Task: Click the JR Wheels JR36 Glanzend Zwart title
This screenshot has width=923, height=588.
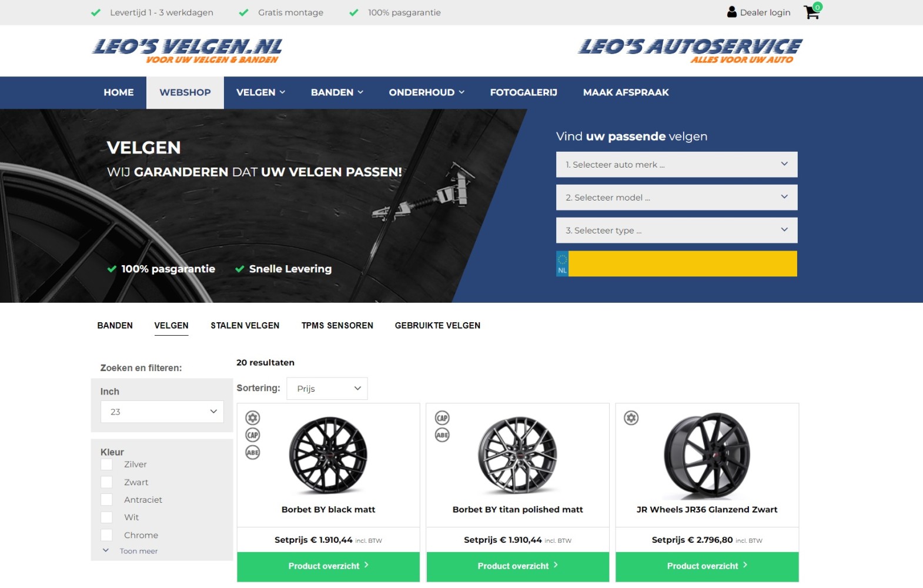Action: tap(707, 510)
